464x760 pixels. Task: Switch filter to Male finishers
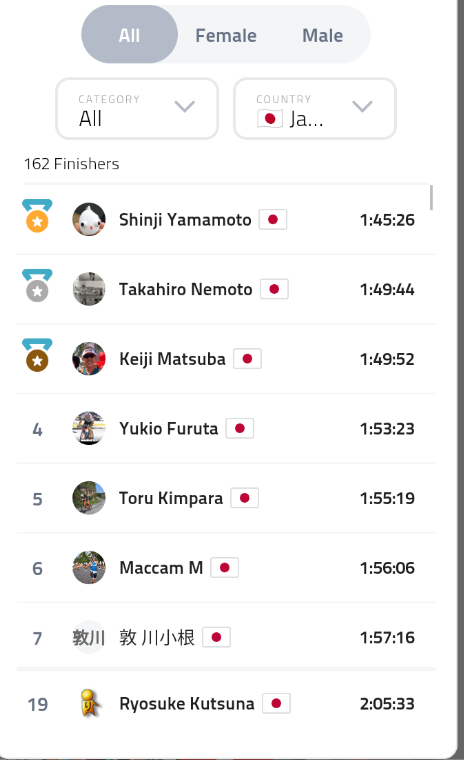coord(322,35)
